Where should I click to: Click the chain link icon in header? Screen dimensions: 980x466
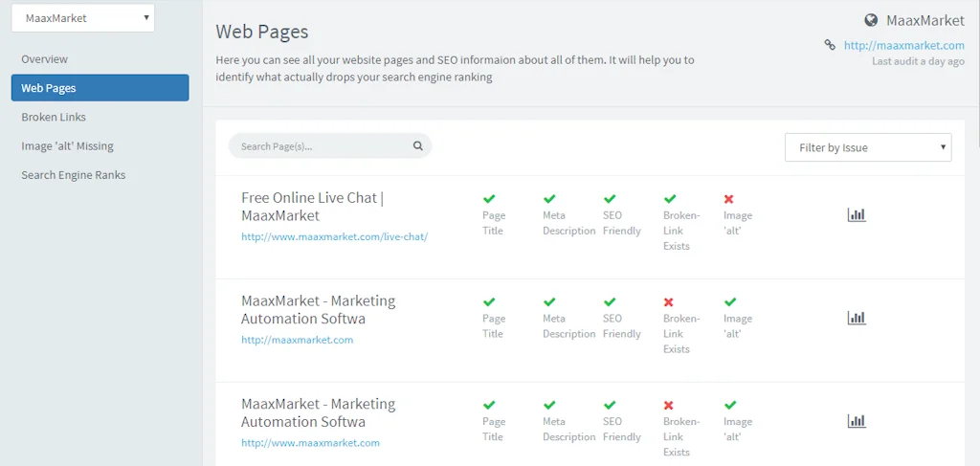click(830, 45)
